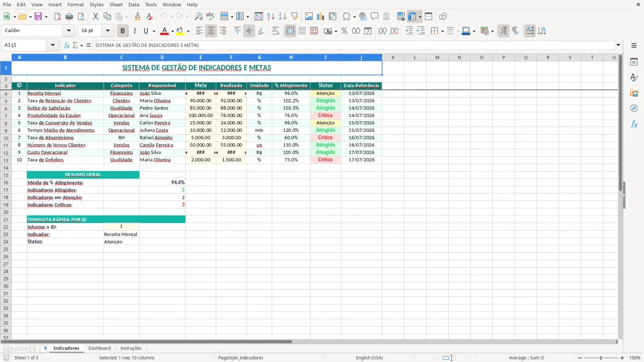Add decimal place icon

382,31
